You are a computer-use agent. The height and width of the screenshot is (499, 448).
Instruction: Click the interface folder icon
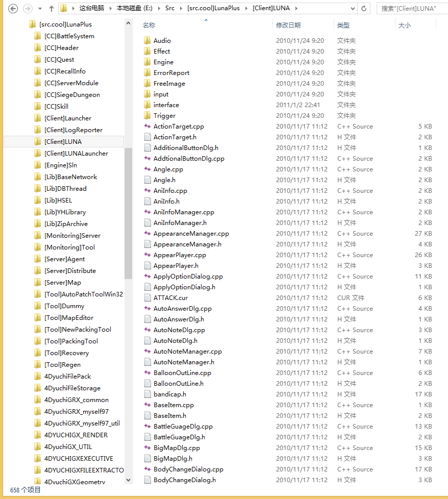[x=147, y=105]
